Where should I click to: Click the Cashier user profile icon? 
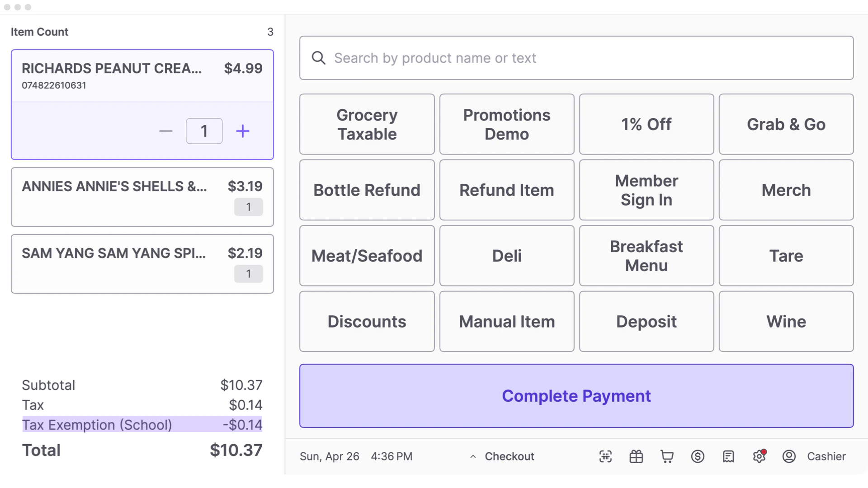(789, 456)
